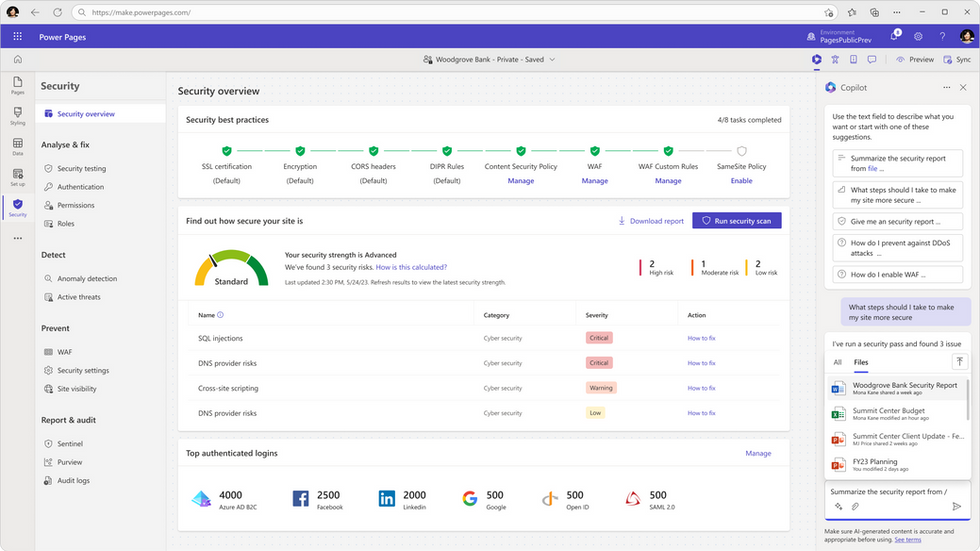Select Security overview in sidebar
Image resolution: width=980 pixels, height=551 pixels.
coord(101,114)
